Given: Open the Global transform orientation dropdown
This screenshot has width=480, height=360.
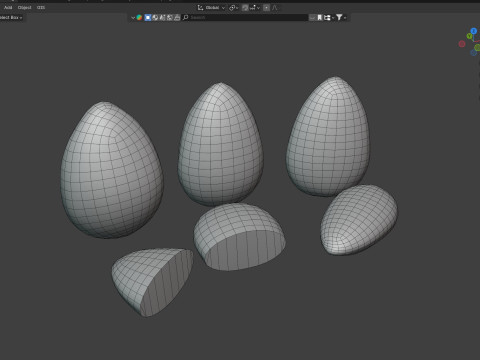Looking at the screenshot, I should click(211, 7).
